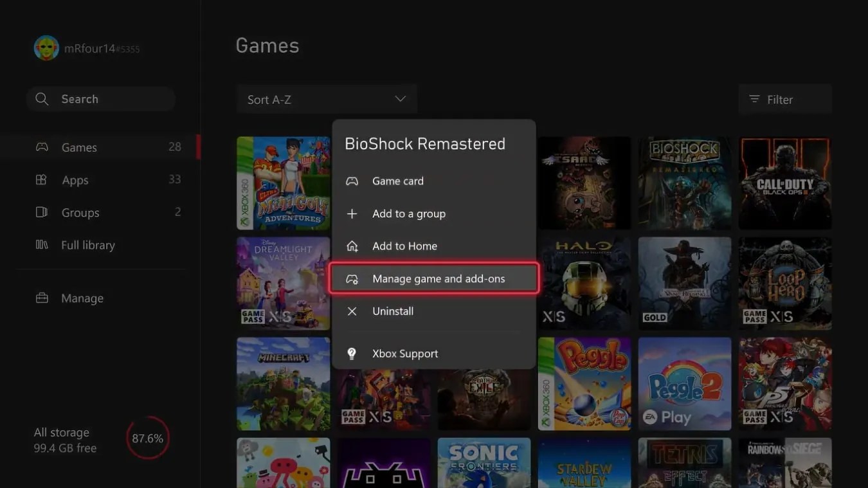Click the Groups icon in the sidebar
868x488 pixels.
coord(41,211)
